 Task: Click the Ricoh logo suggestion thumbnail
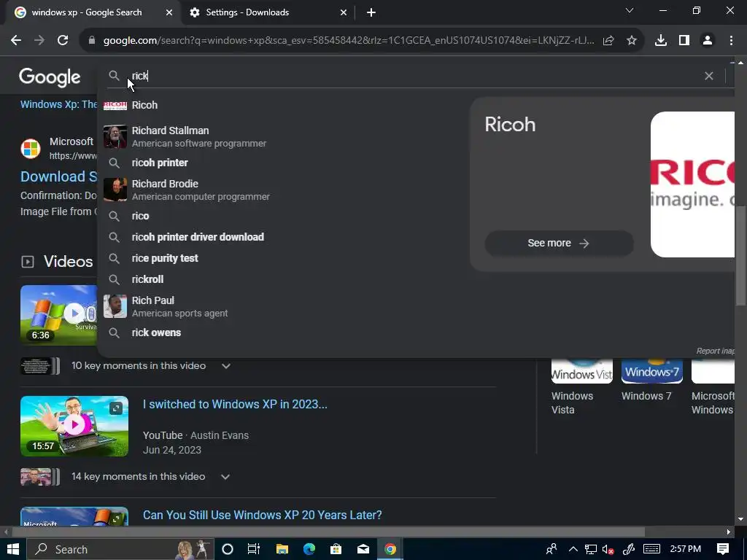[x=115, y=105]
